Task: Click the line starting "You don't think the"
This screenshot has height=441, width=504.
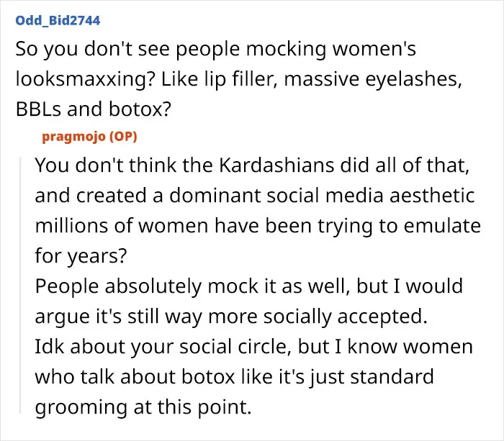Action: [x=252, y=165]
